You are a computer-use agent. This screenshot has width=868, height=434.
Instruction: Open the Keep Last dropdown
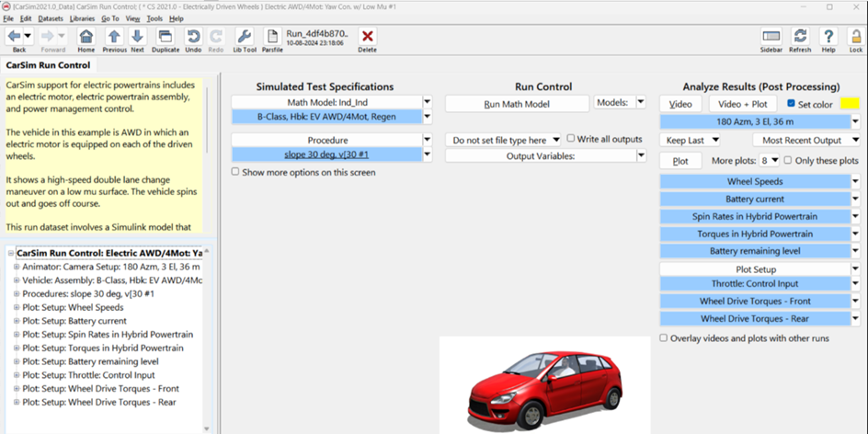[691, 140]
